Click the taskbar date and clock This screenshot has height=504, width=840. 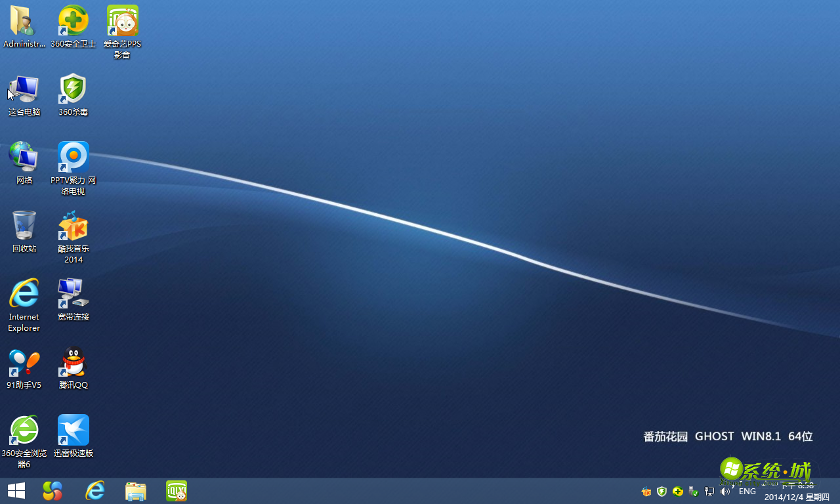click(797, 492)
